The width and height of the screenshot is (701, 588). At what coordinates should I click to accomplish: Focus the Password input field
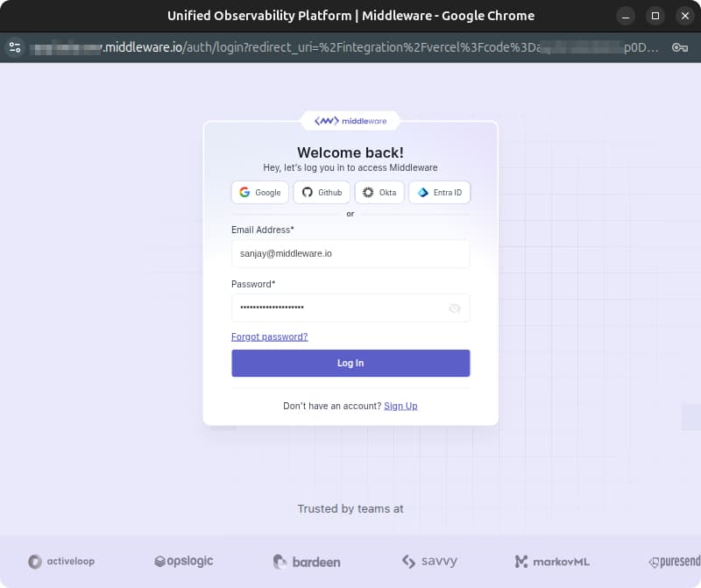342,308
